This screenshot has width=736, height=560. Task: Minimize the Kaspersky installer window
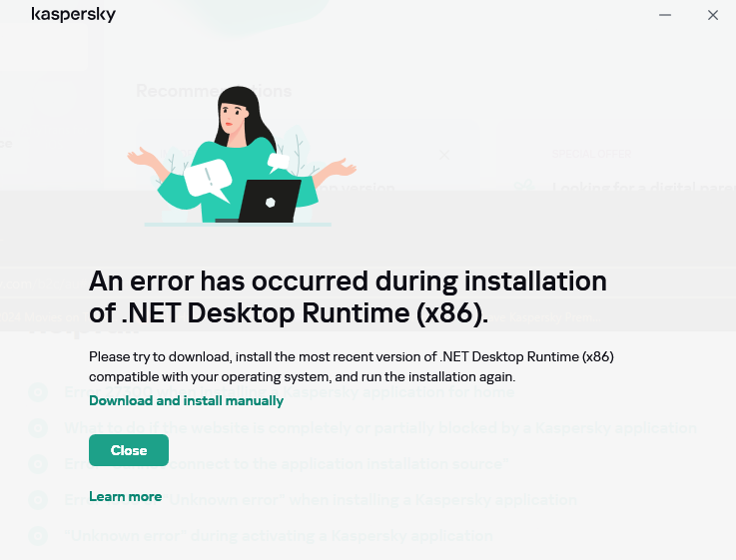(x=665, y=15)
